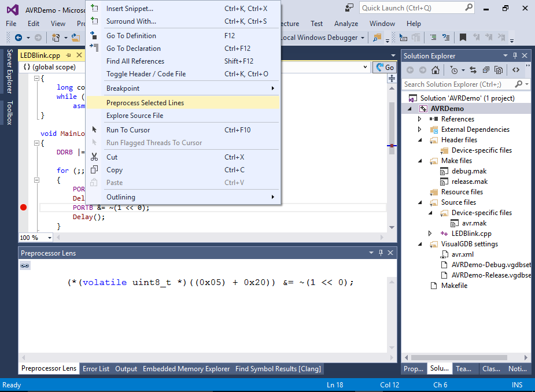Switch to the Embedded Memory Explorer tab

(x=186, y=368)
